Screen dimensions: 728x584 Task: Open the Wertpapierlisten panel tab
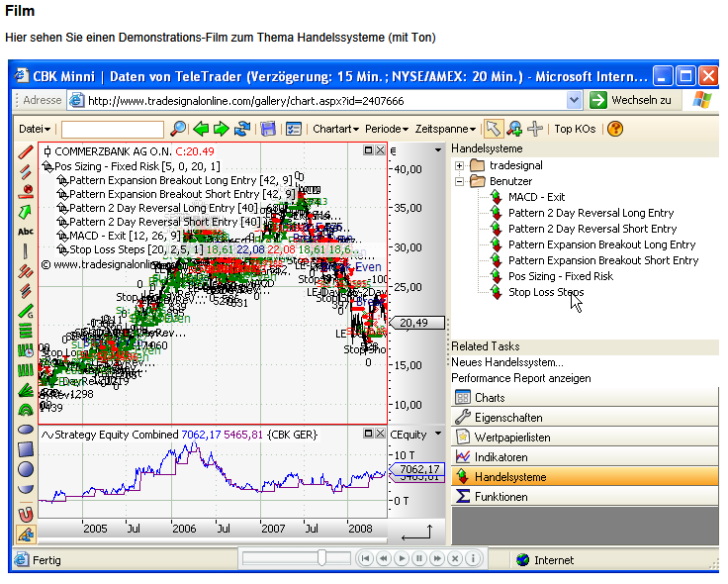click(585, 438)
